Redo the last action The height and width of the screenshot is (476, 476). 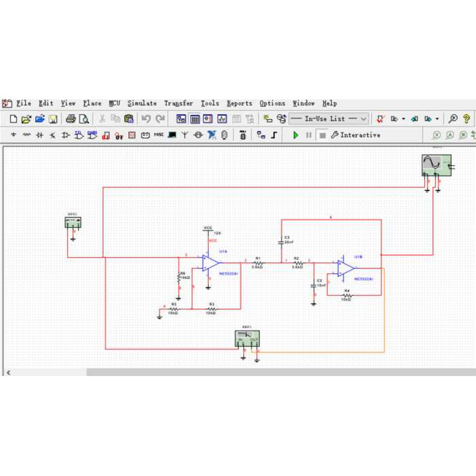tap(160, 118)
